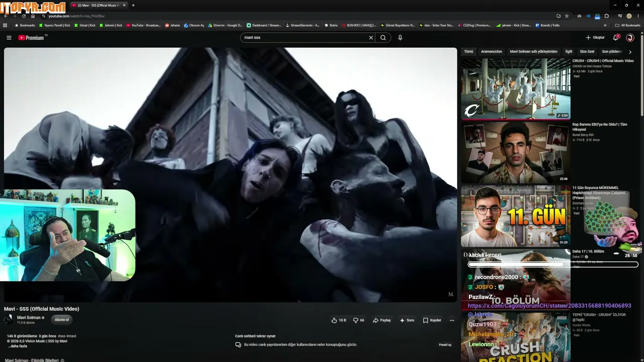Open the CS2Hug | Premium bookmark
This screenshot has width=644, height=362.
474,25
